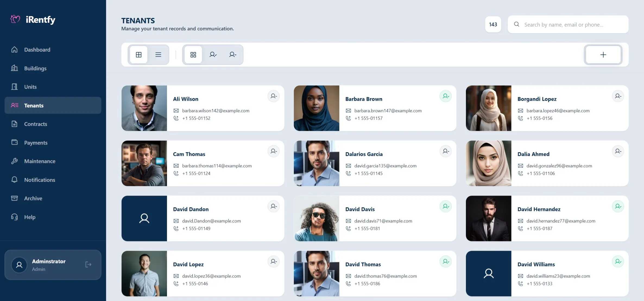Add a new tenant with plus button
Image resolution: width=644 pixels, height=301 pixels.
click(x=603, y=55)
